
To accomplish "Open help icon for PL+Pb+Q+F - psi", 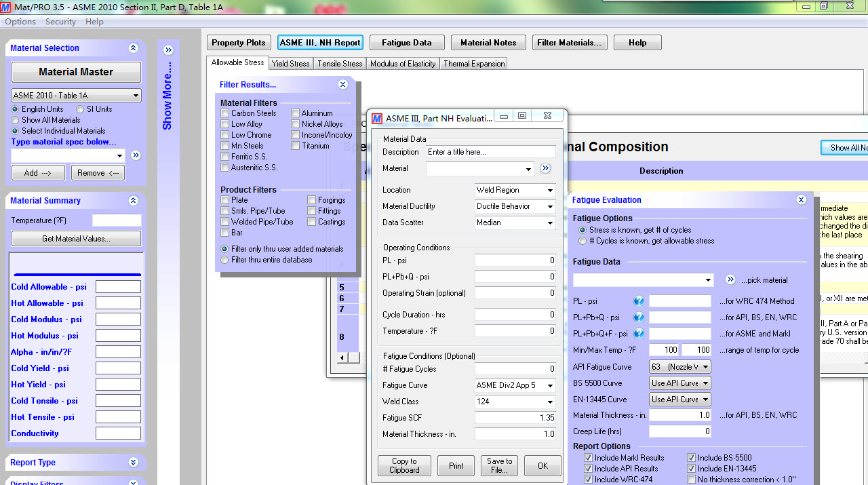I will 638,334.
